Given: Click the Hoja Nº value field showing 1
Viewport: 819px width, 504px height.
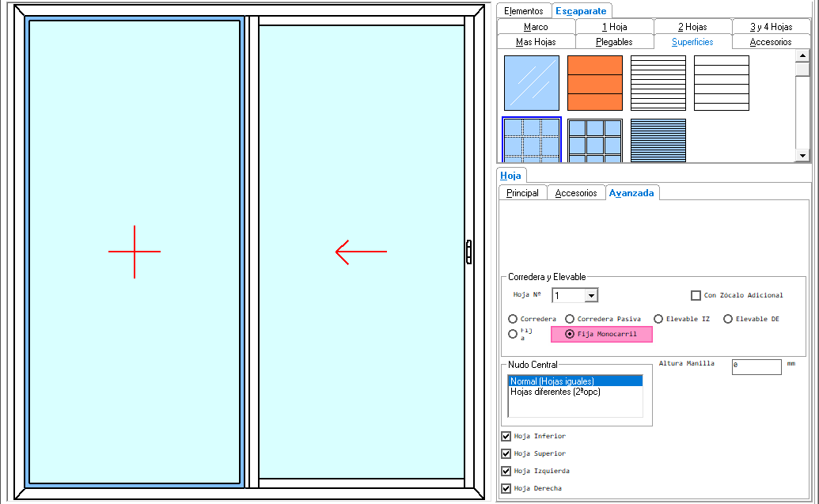Looking at the screenshot, I should tap(569, 296).
